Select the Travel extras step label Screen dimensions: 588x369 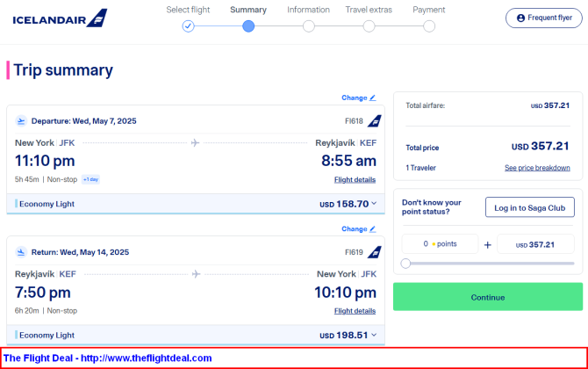pyautogui.click(x=369, y=10)
